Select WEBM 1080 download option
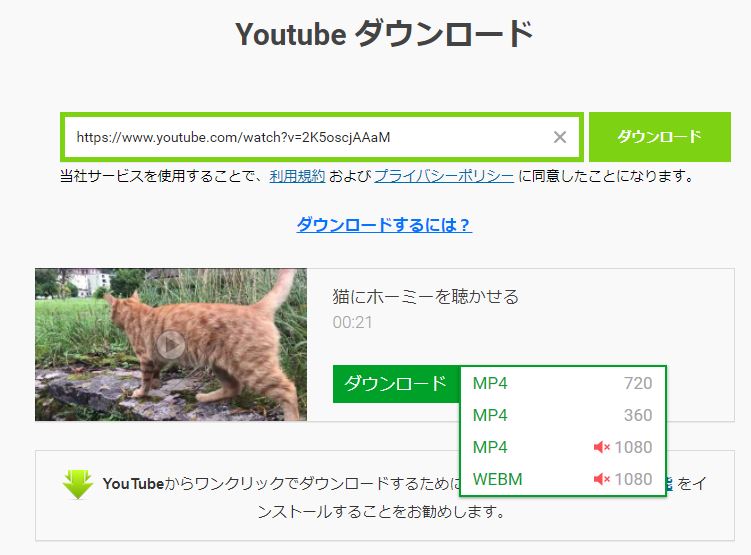Image resolution: width=751 pixels, height=555 pixels. click(x=563, y=479)
